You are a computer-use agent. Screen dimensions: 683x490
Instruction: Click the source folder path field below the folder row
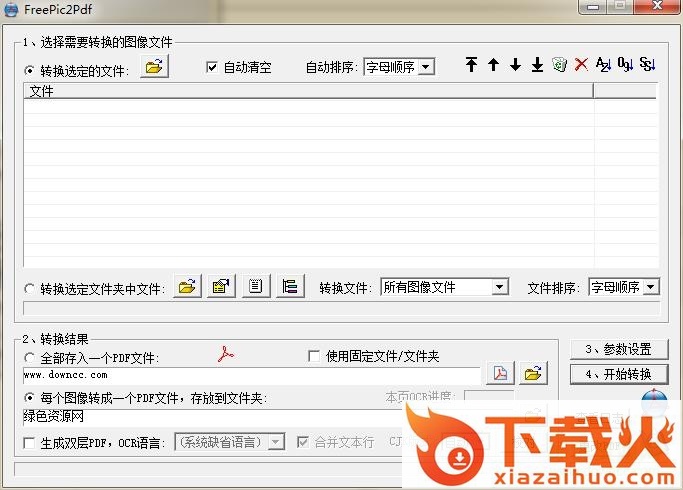pos(342,308)
